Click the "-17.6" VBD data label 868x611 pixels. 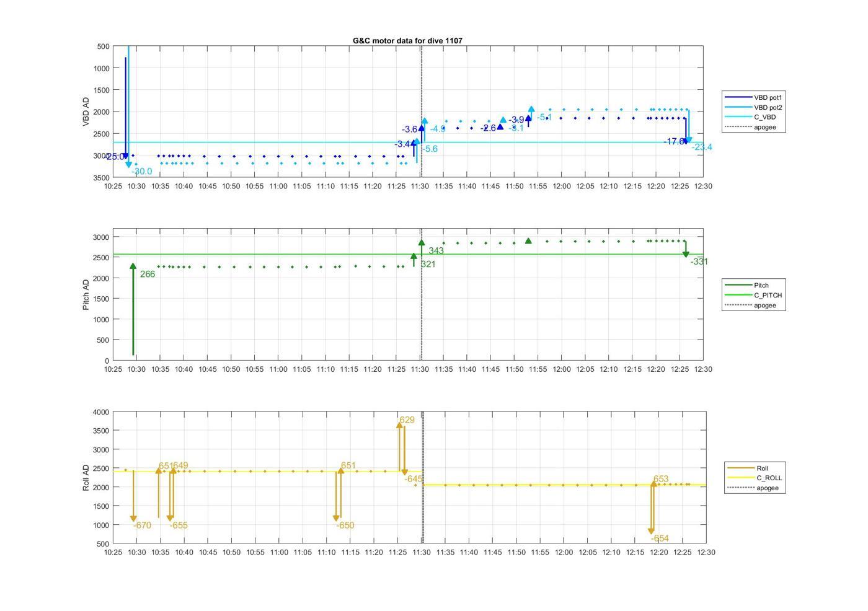pyautogui.click(x=674, y=141)
